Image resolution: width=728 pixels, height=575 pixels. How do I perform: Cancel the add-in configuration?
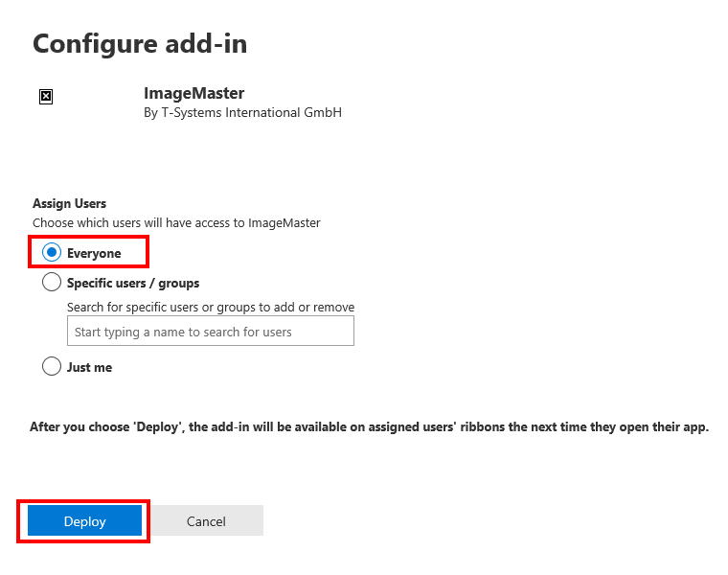pyautogui.click(x=206, y=520)
